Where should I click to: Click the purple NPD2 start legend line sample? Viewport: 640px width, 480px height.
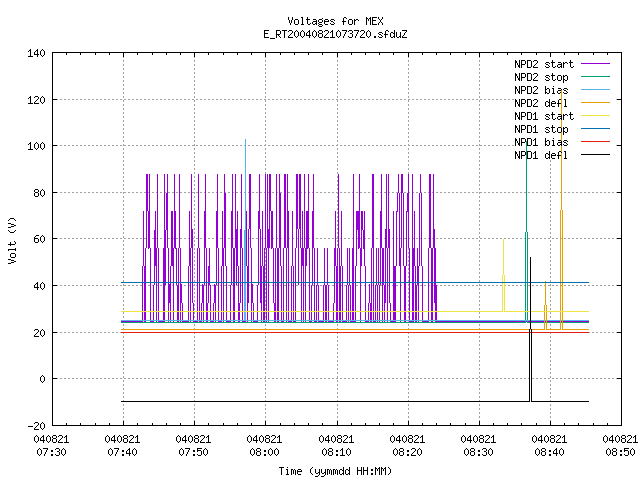tap(595, 64)
